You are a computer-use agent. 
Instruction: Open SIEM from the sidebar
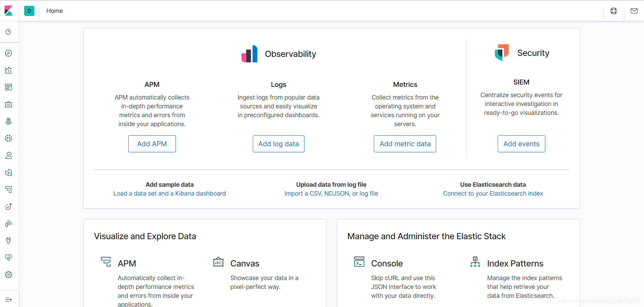9,224
